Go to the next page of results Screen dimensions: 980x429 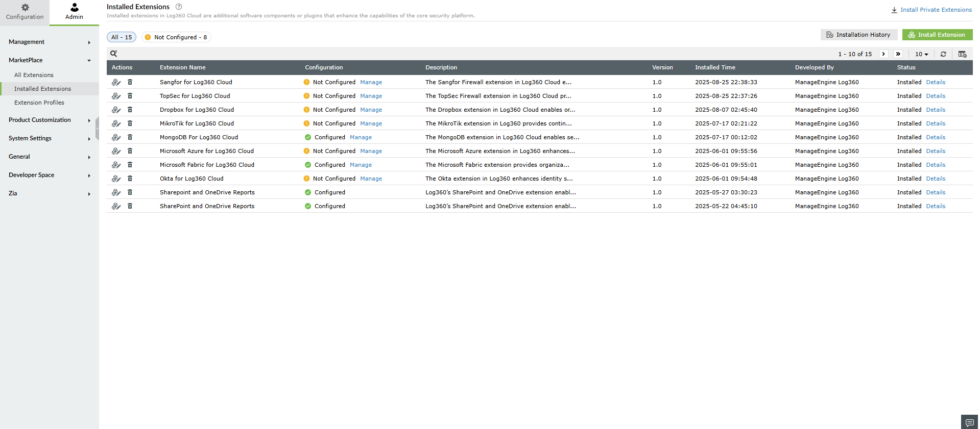click(x=883, y=54)
